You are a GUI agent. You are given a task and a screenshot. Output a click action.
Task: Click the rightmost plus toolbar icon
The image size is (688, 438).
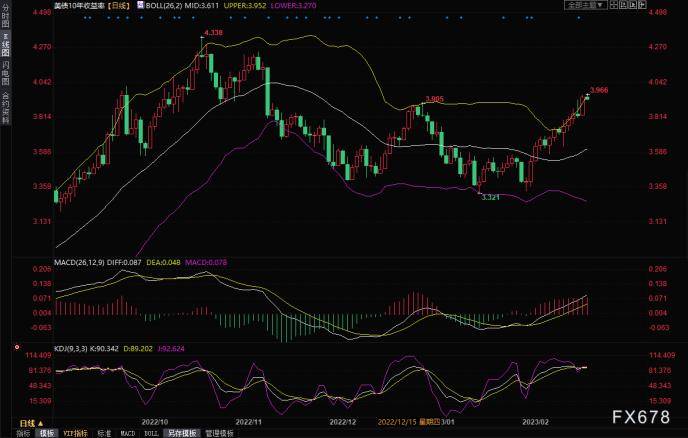point(642,5)
